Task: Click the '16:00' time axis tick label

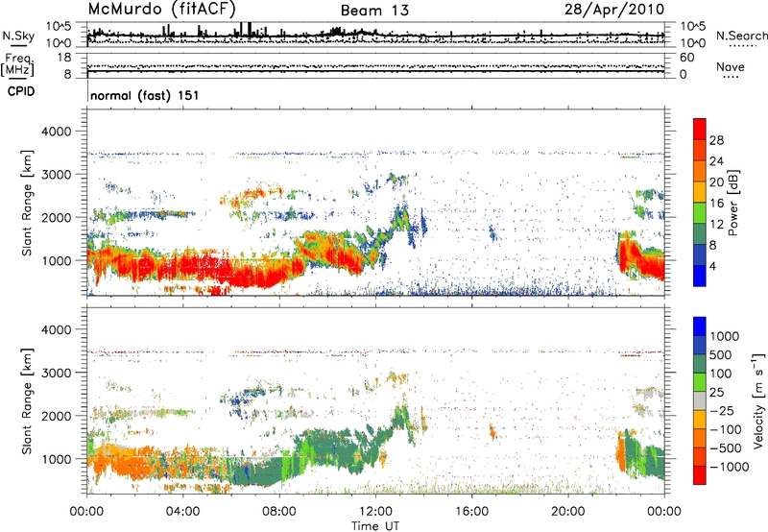Action: (471, 512)
